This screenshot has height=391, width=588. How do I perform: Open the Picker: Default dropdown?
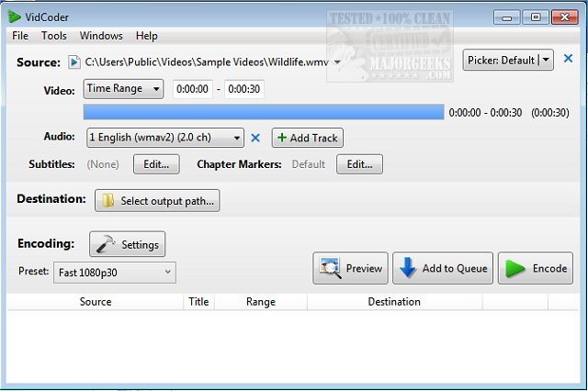pos(508,60)
